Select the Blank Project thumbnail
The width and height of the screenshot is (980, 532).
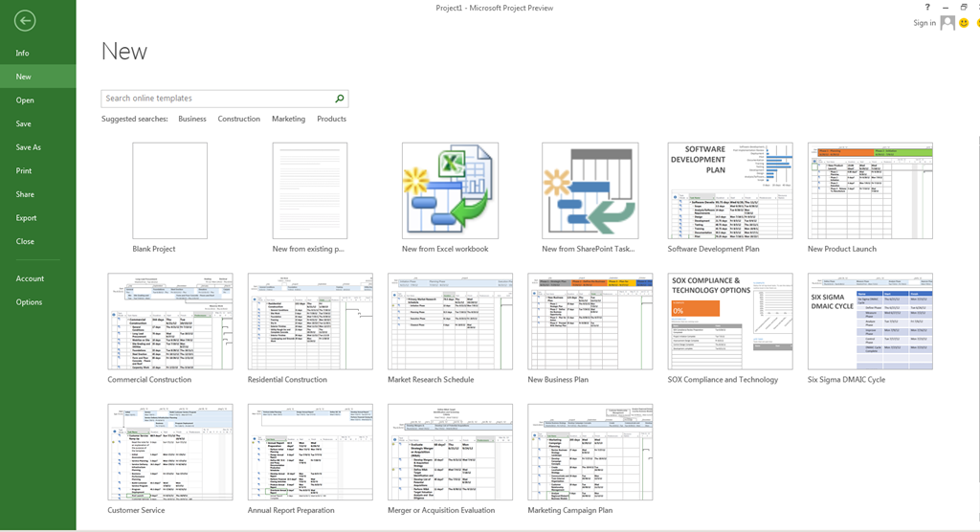(169, 190)
